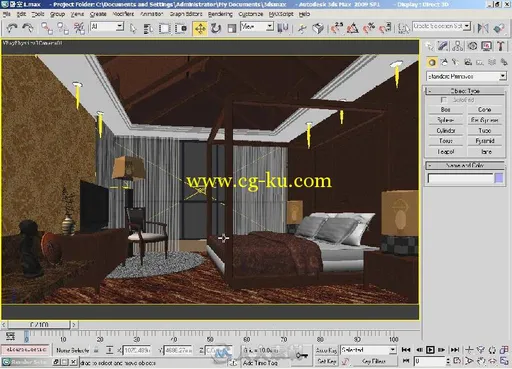512x369 pixels.
Task: Click the time slider showing 0/100
Action: click(39, 324)
